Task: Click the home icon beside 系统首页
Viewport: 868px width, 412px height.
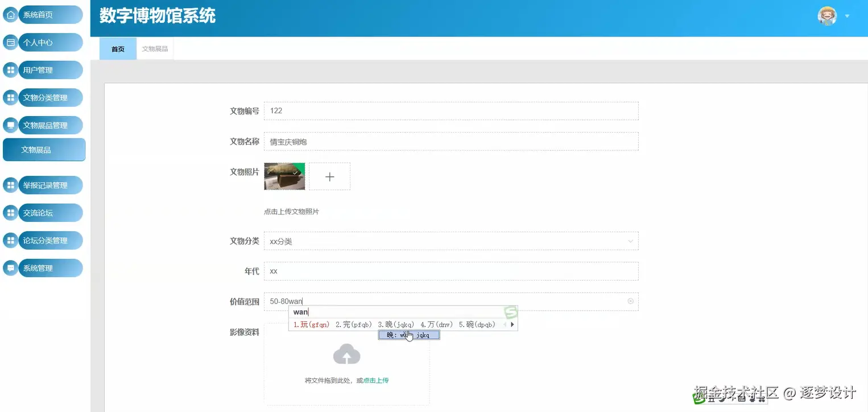Action: click(x=10, y=15)
